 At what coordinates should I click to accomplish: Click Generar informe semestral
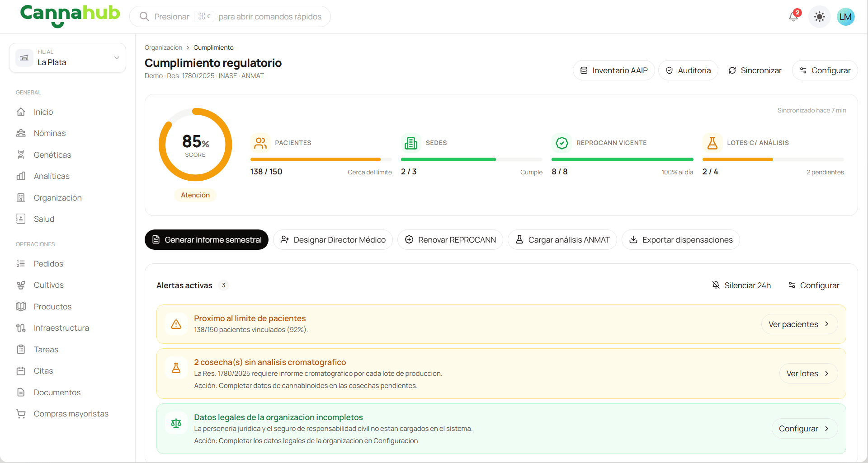[207, 240]
